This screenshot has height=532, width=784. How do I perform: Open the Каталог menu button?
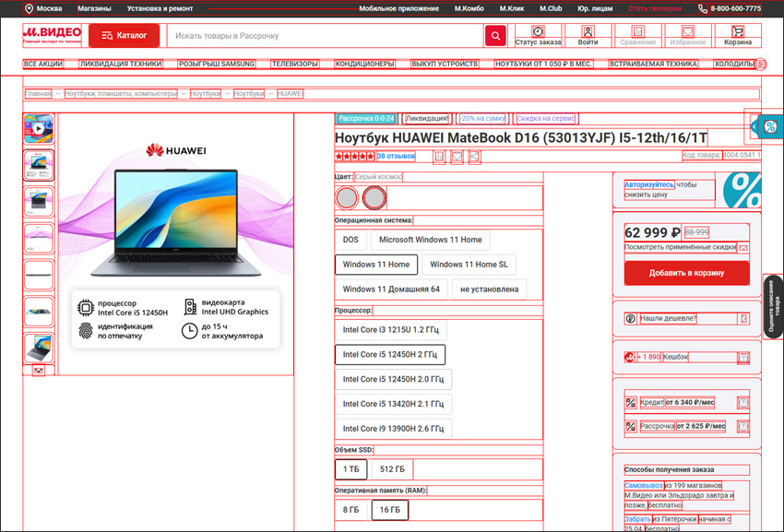point(124,36)
